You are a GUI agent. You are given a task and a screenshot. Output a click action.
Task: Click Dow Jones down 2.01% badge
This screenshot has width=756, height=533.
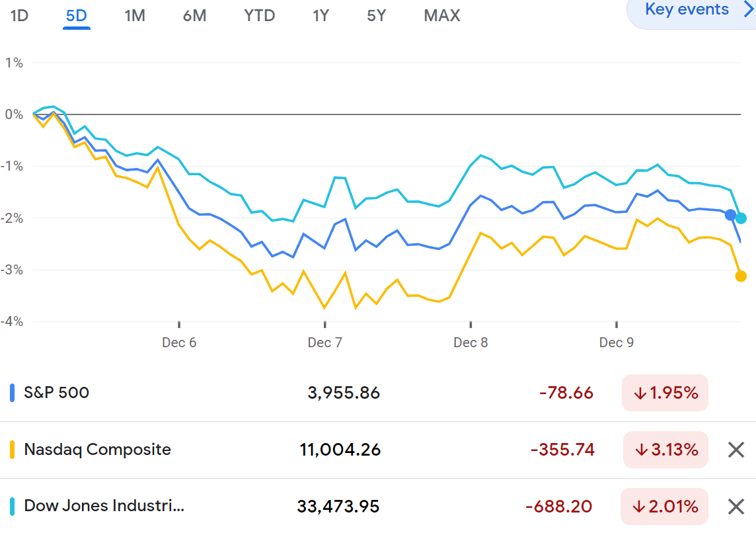point(664,507)
